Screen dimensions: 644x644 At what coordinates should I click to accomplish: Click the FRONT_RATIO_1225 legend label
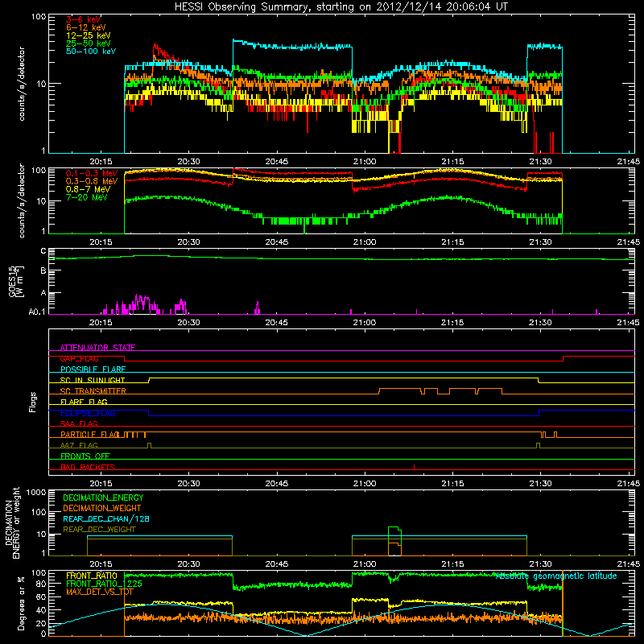click(104, 584)
